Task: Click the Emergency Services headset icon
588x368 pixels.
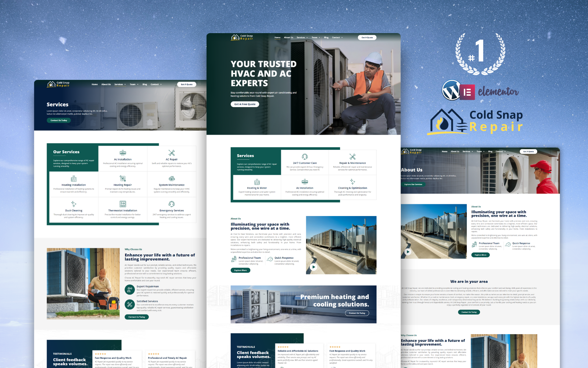Action: (172, 204)
